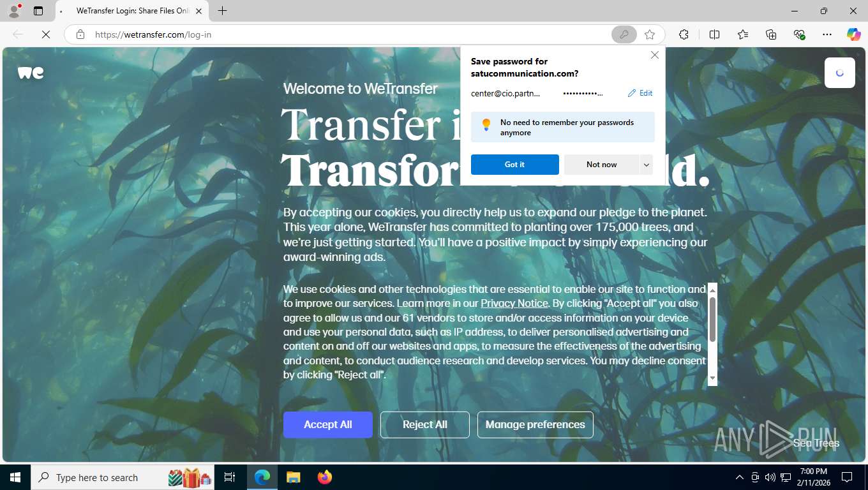The image size is (868, 490).
Task: Open the volume control
Action: point(770,477)
